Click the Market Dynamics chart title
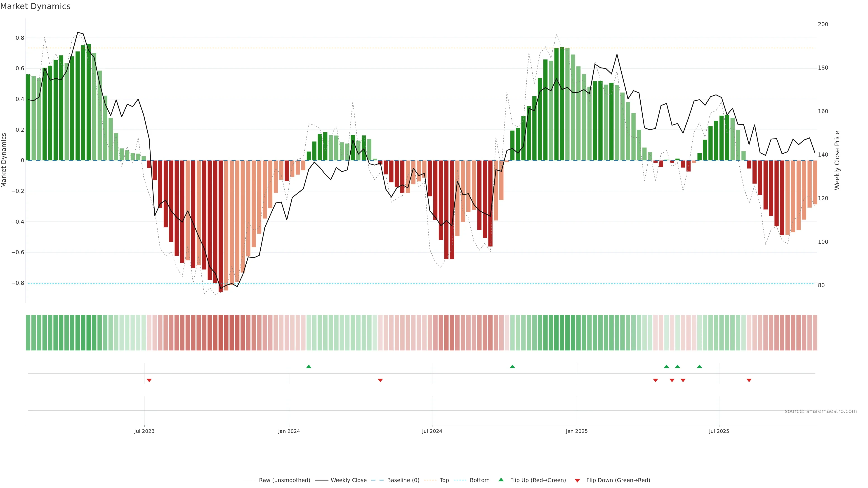This screenshot has width=868, height=488. click(35, 6)
